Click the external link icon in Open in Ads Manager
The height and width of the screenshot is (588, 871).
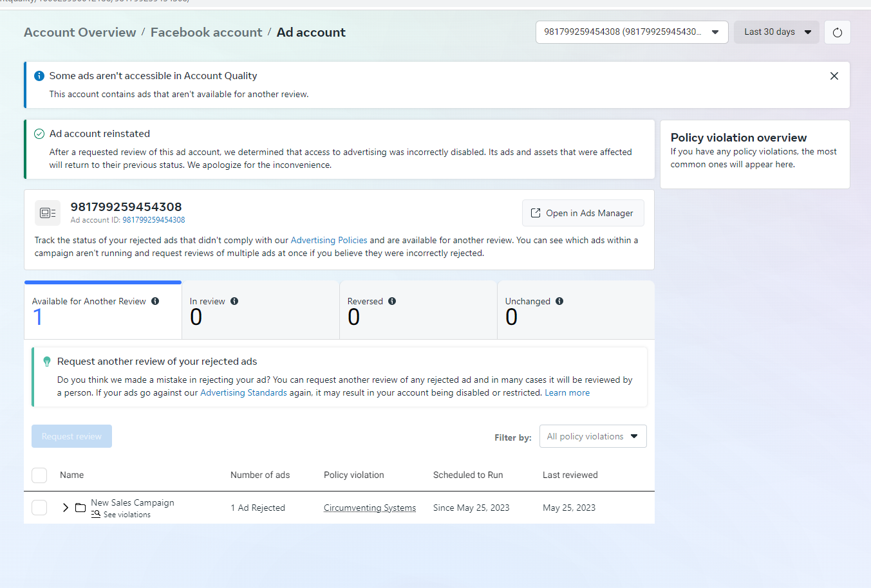536,213
